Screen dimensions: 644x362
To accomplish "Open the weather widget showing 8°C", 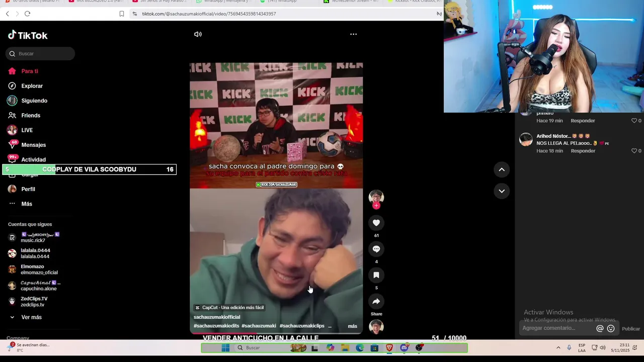I will 28,347.
